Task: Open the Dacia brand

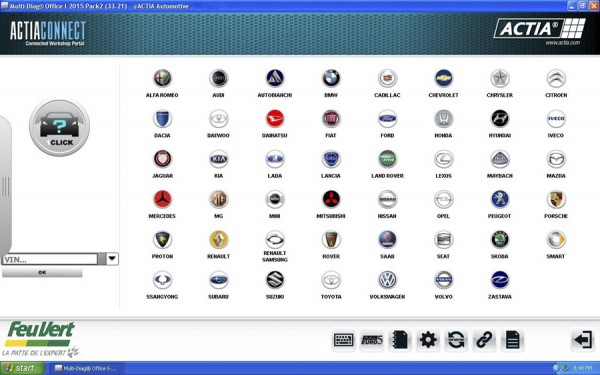Action: (162, 119)
